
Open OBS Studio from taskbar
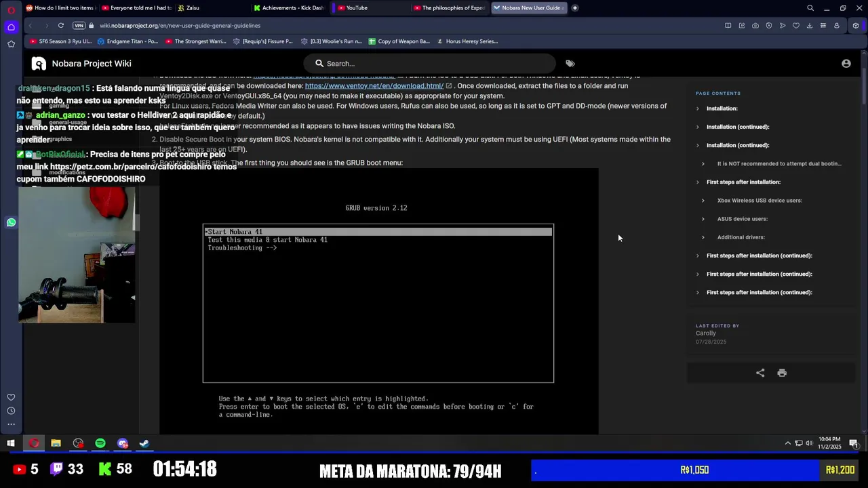pyautogui.click(x=78, y=443)
